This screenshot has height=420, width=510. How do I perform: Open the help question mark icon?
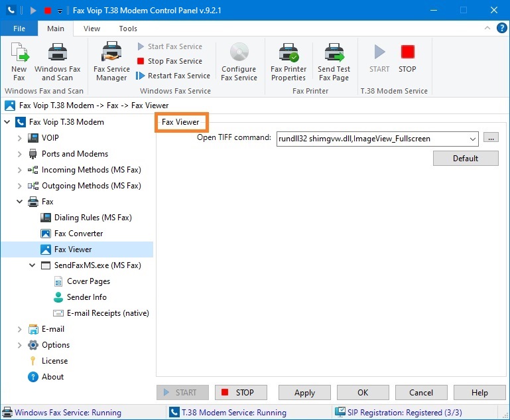coord(502,28)
